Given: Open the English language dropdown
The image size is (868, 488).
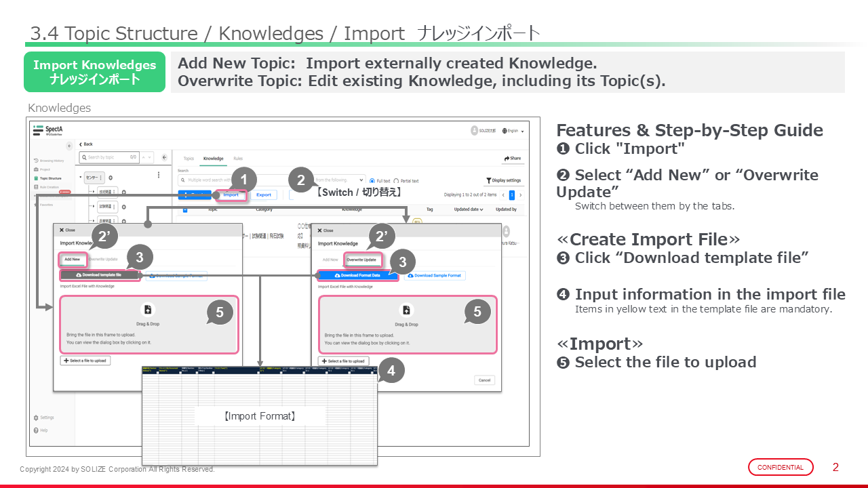Looking at the screenshot, I should pyautogui.click(x=513, y=131).
